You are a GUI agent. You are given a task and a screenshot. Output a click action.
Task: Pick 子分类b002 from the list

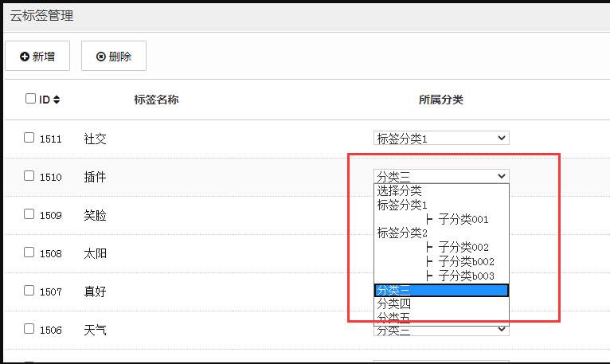pyautogui.click(x=441, y=261)
